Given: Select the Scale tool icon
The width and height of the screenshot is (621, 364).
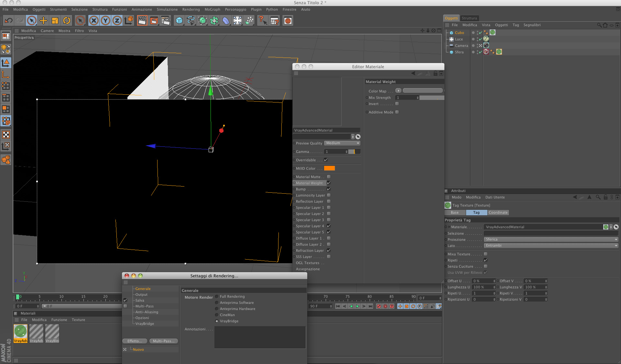Looking at the screenshot, I should coord(55,21).
